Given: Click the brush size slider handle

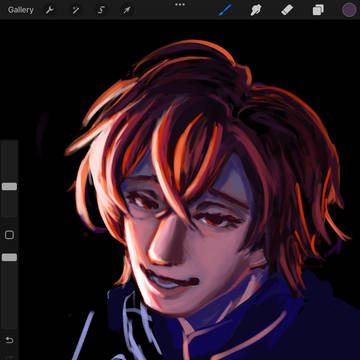Looking at the screenshot, I should tap(9, 187).
